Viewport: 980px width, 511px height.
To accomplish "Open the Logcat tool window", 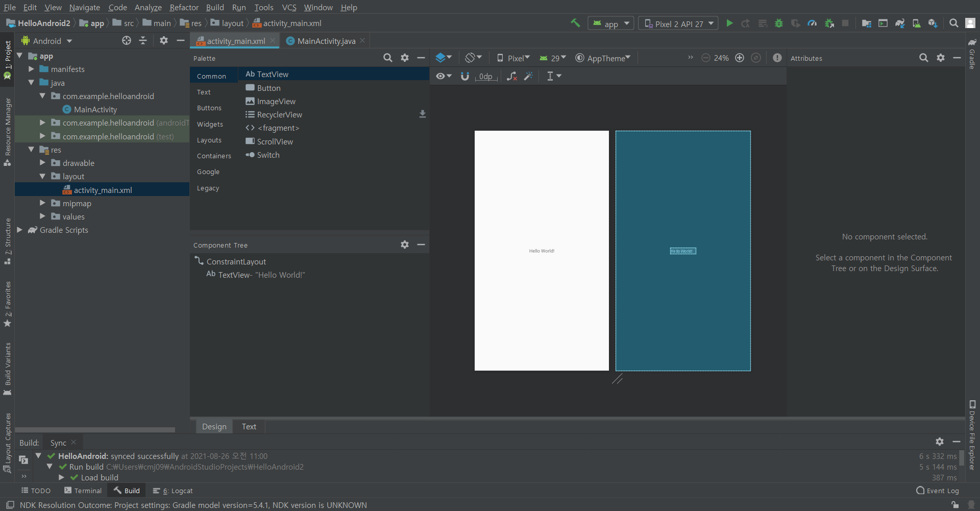I will coord(173,491).
